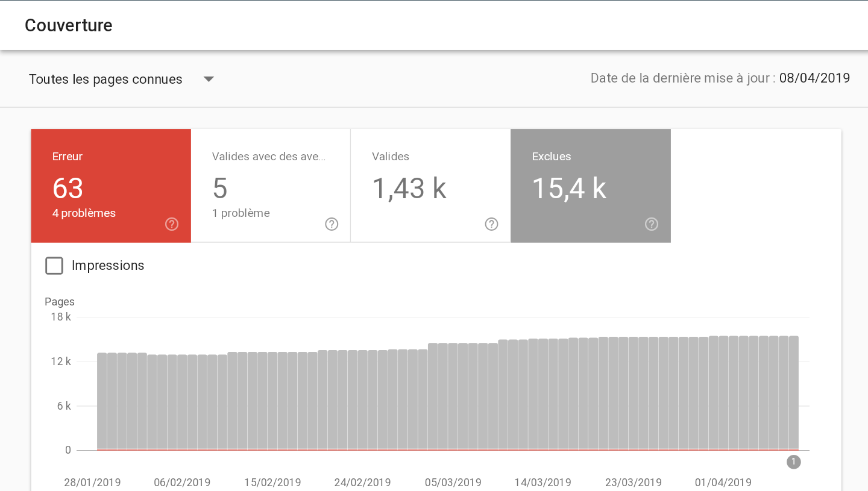This screenshot has width=868, height=491.
Task: Expand the Toutes les pages connues dropdown arrow
Action: (x=209, y=79)
